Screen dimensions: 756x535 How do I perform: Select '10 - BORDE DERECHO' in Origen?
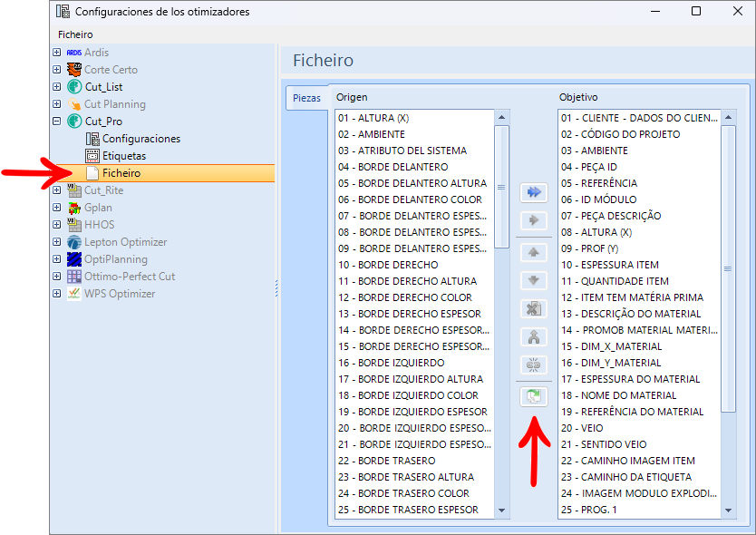(x=415, y=266)
